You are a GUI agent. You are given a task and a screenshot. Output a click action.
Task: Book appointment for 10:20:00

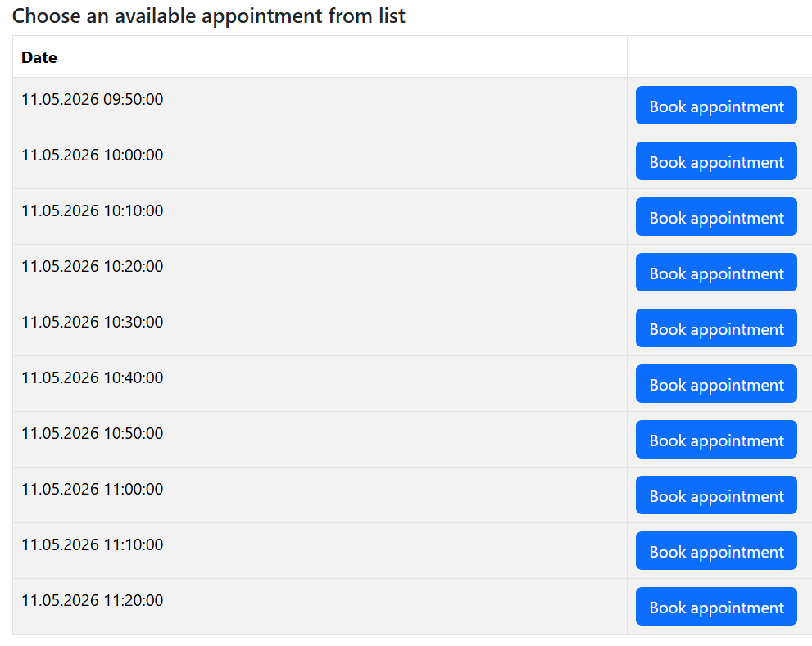coord(716,273)
